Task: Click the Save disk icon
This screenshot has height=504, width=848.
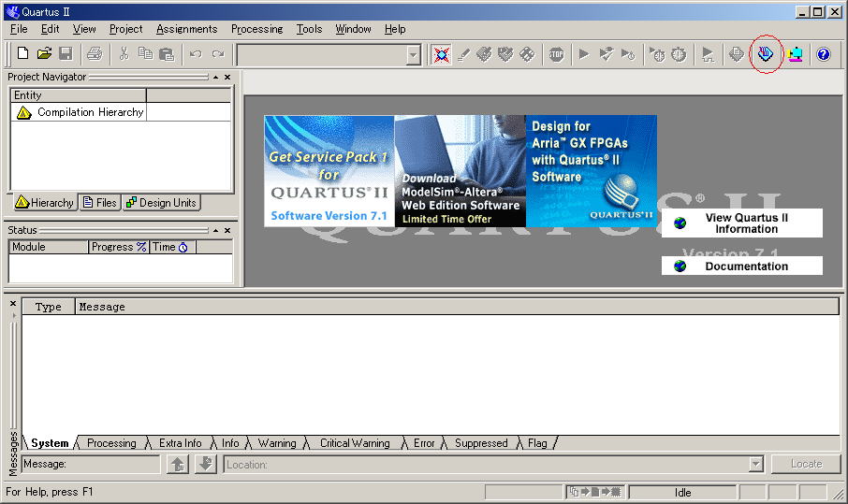Action: pyautogui.click(x=66, y=54)
